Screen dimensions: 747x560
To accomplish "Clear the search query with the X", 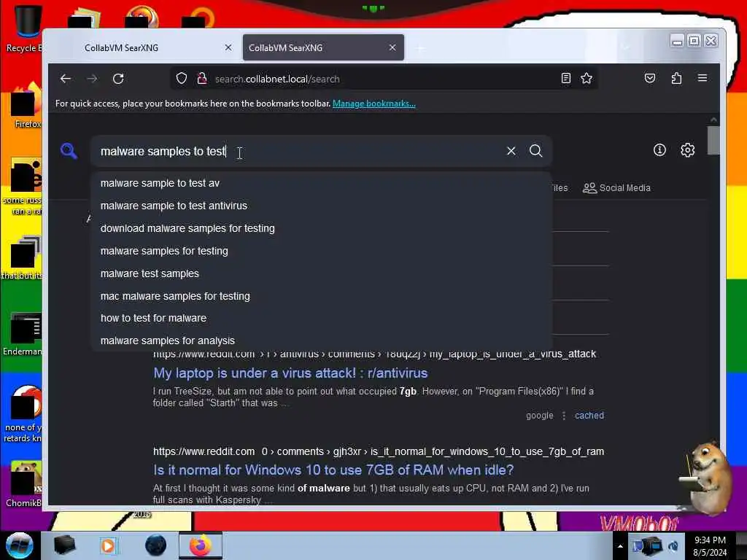I will click(x=511, y=151).
